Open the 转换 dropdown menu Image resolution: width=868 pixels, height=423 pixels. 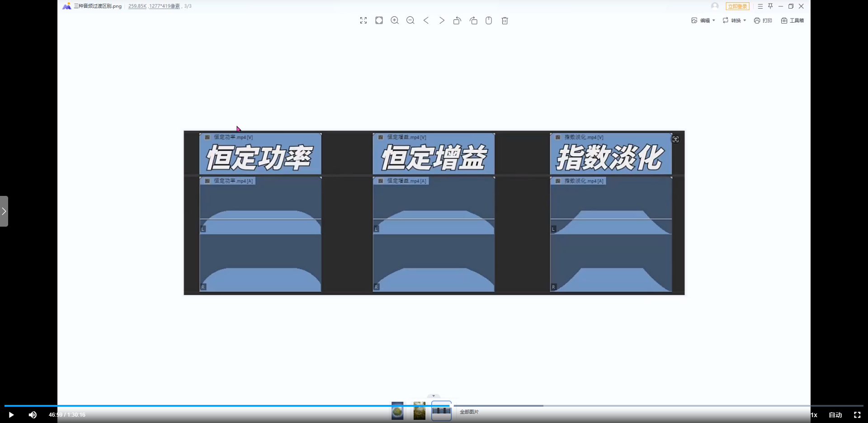[734, 20]
